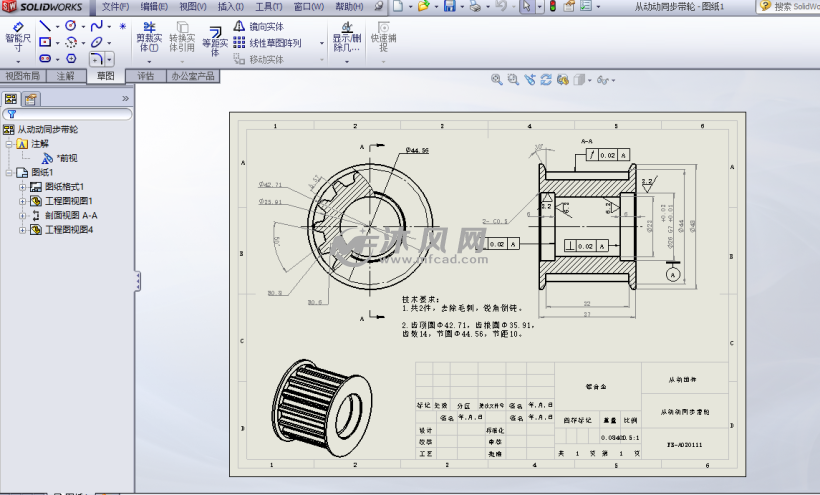
Task: Click the 镜向实体 mirror entities tool
Action: (x=258, y=26)
